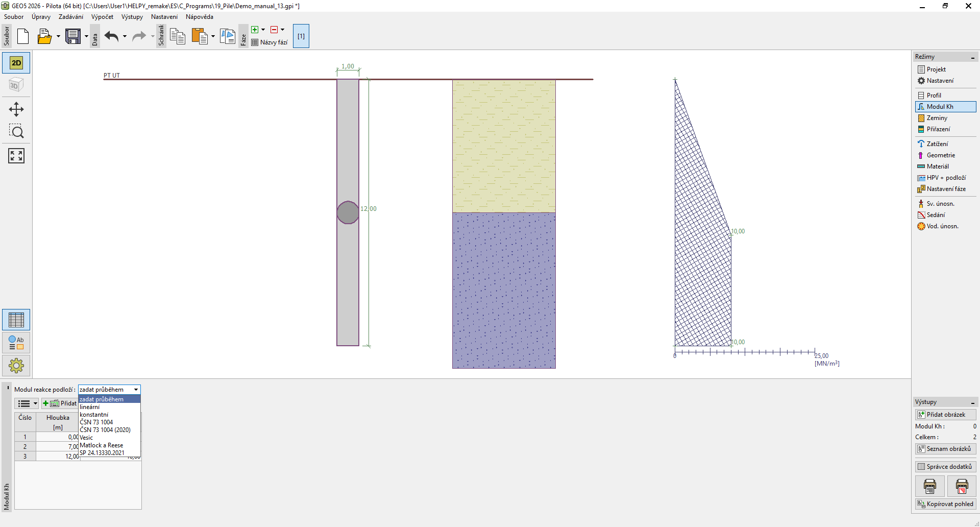This screenshot has width=980, height=527.
Task: Open the drawing settings gear
Action: pos(16,366)
